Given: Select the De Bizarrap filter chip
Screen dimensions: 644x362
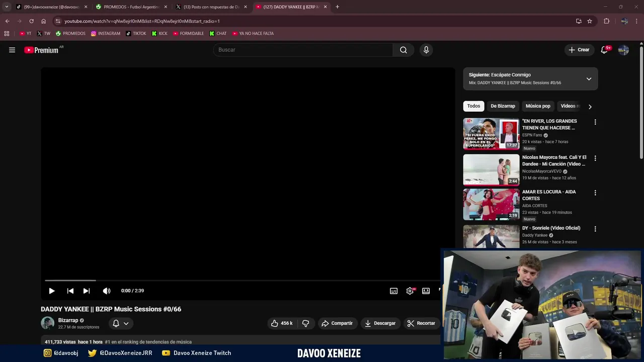Looking at the screenshot, I should 503,106.
